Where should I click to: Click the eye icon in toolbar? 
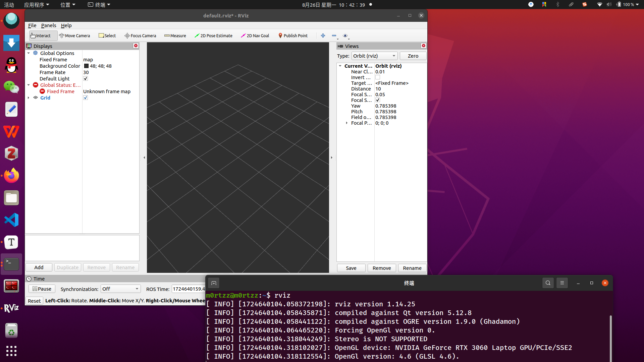point(345,36)
